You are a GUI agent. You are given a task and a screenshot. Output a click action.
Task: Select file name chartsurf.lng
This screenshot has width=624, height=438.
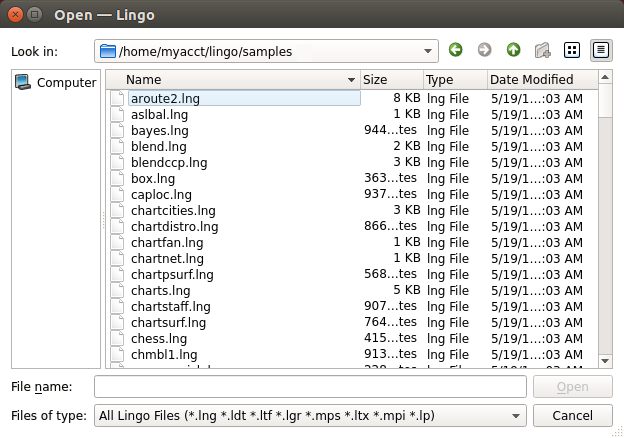click(169, 322)
